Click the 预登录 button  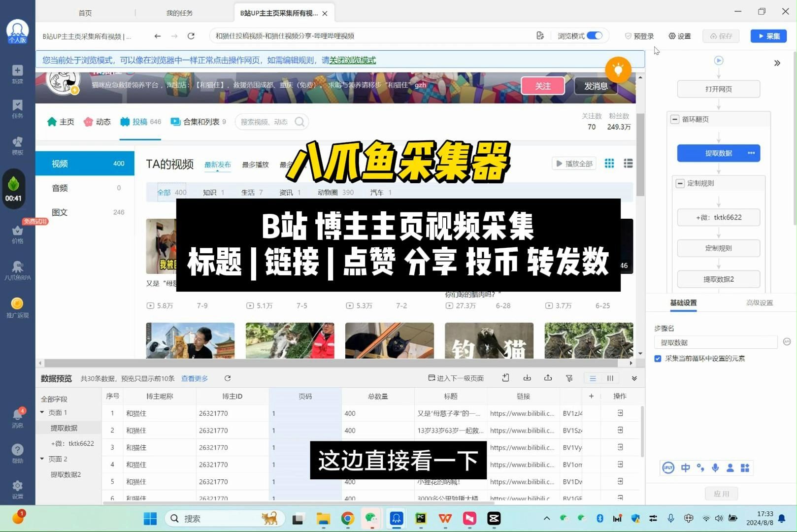[x=639, y=36]
